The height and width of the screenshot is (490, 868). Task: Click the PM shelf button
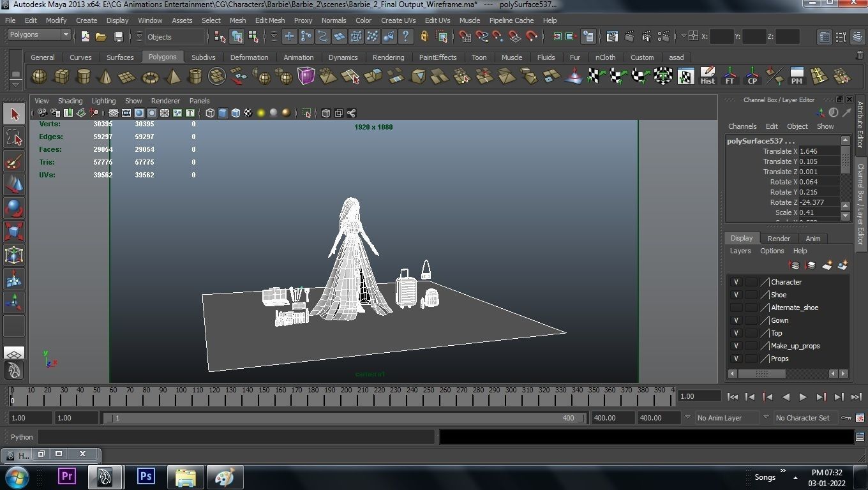pos(797,77)
